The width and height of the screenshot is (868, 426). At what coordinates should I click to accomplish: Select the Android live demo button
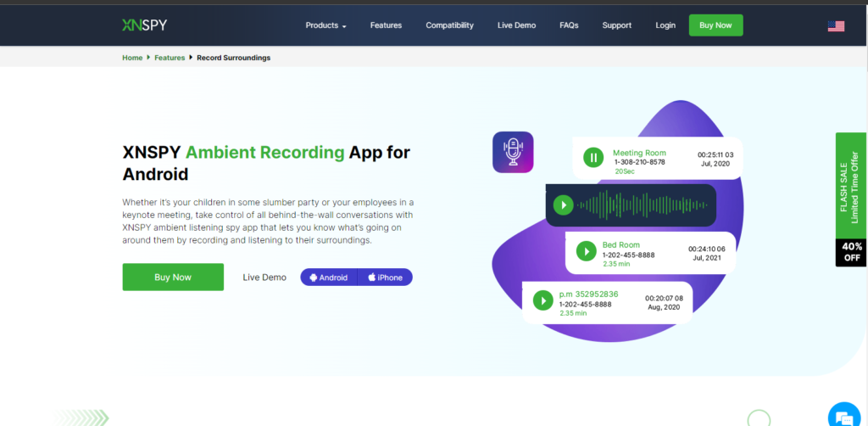coord(329,277)
